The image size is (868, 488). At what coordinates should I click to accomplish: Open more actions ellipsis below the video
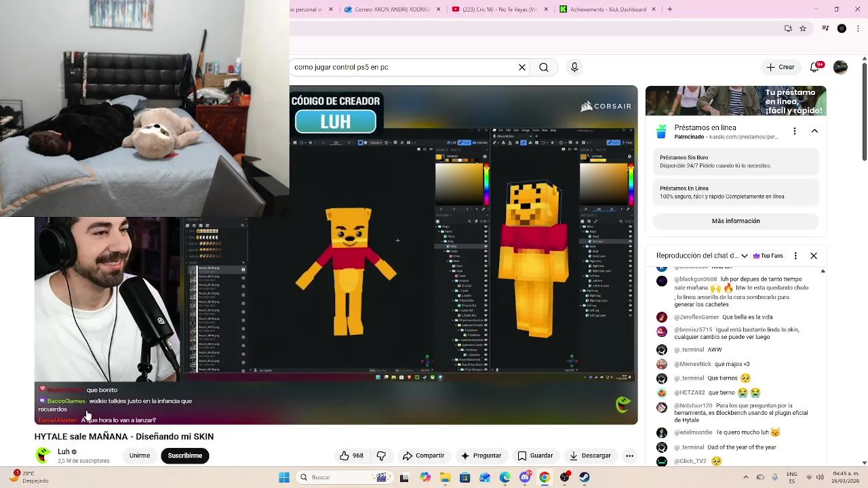pos(629,455)
